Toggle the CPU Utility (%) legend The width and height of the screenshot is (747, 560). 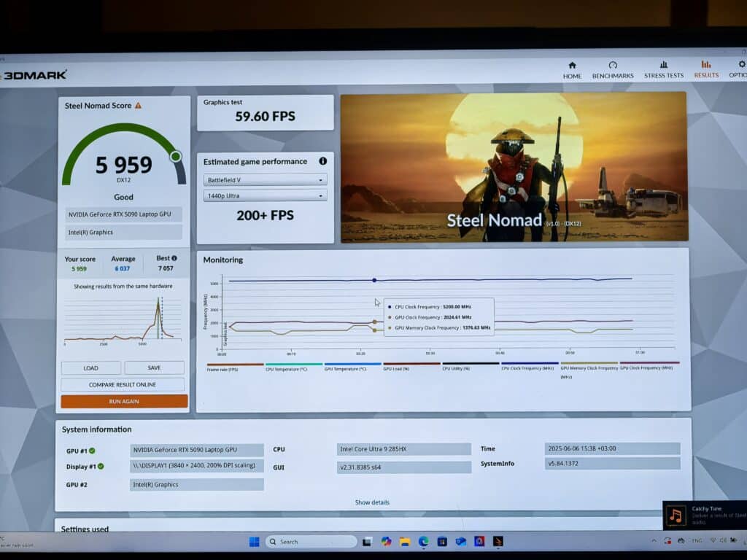click(x=471, y=366)
